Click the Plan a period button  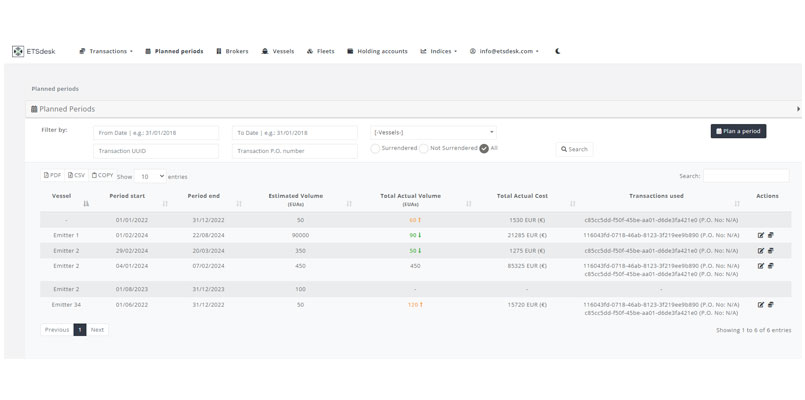click(x=738, y=131)
